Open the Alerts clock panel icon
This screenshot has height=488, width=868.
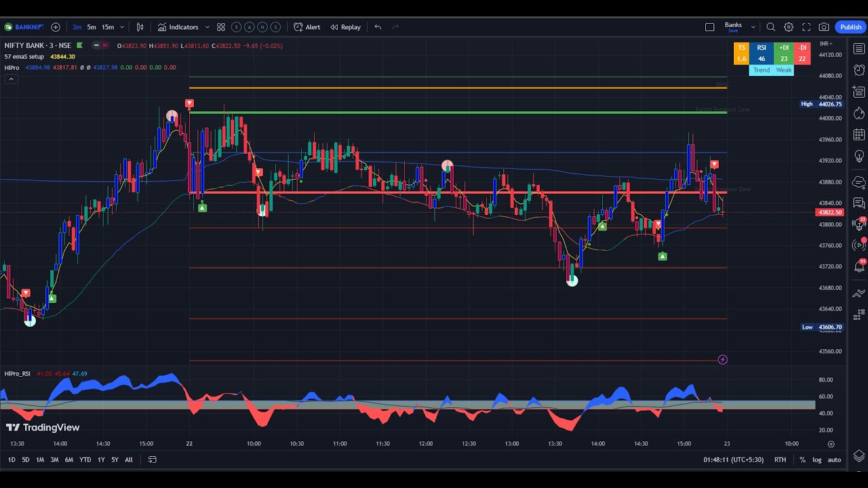[859, 70]
